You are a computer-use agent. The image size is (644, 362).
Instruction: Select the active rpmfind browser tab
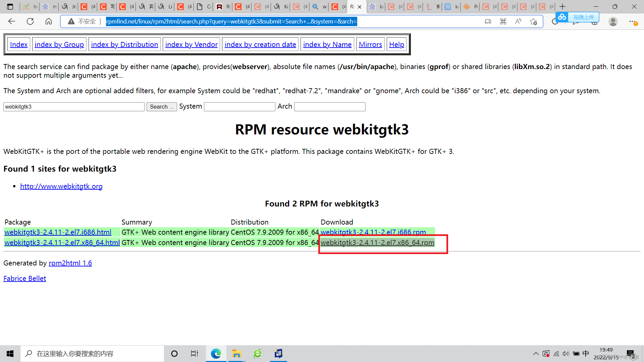352,6
